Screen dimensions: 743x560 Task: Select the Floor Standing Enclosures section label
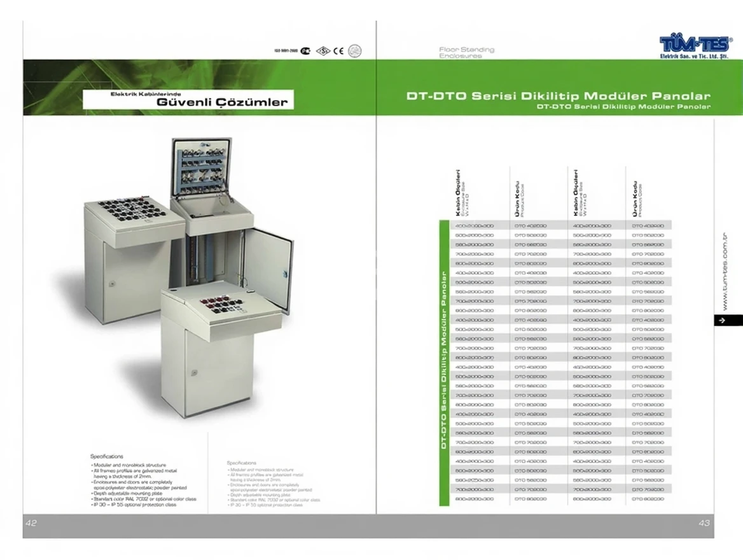pos(466,52)
